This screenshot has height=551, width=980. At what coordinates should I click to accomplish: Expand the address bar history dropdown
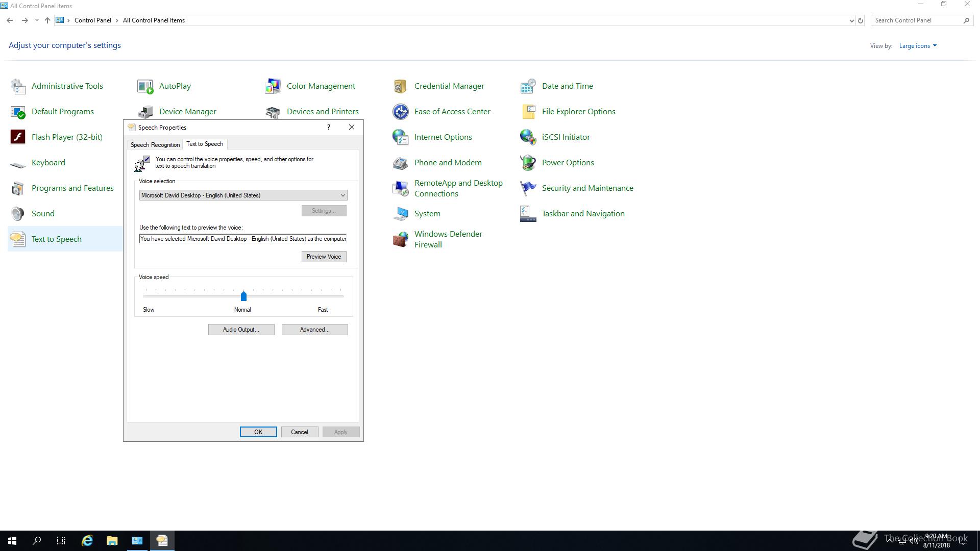[851, 21]
